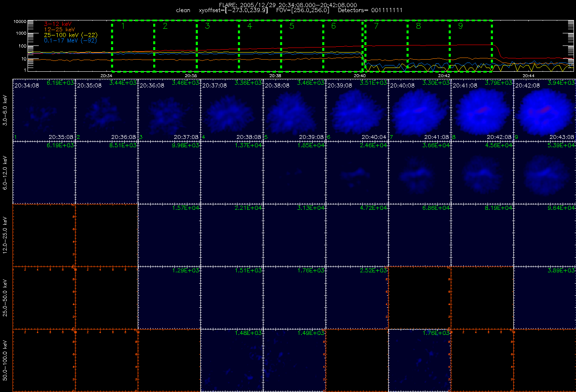Click the peak value 2.21E+04
576x392 pixels.
click(x=248, y=208)
